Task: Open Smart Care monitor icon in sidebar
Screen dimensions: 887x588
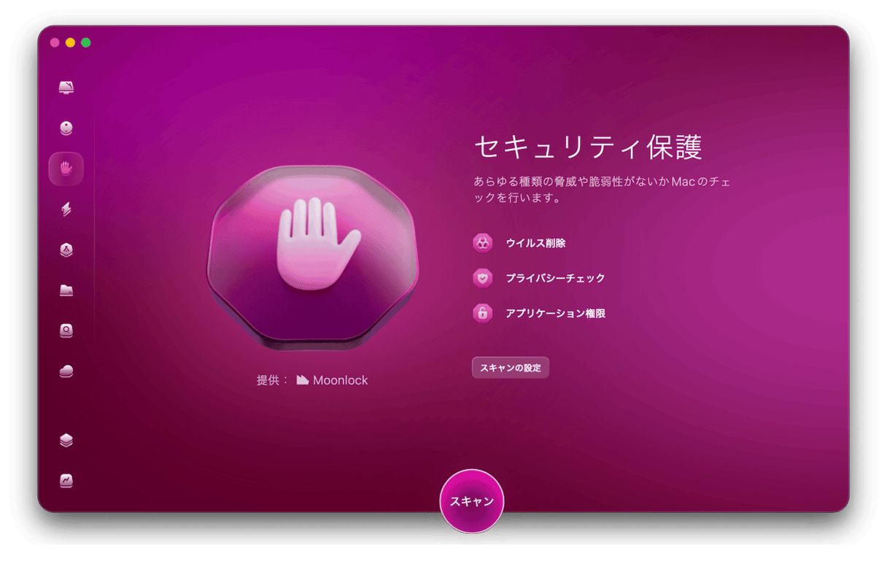Action: [66, 88]
